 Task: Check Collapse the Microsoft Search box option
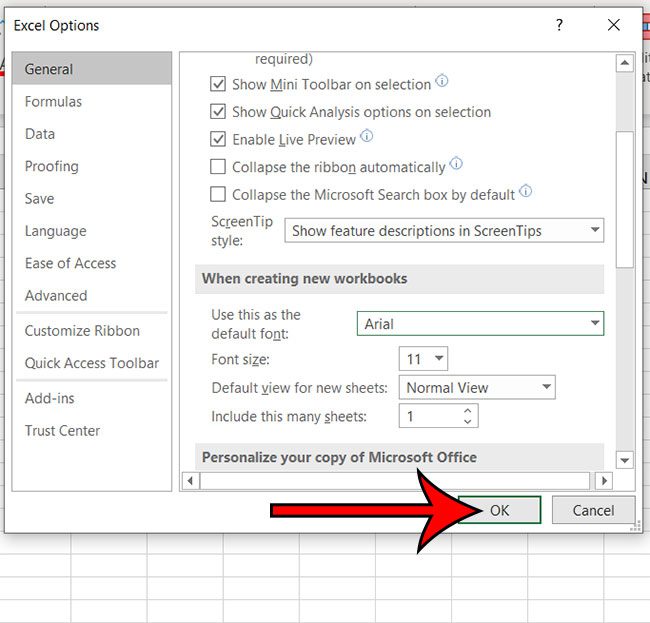(218, 195)
